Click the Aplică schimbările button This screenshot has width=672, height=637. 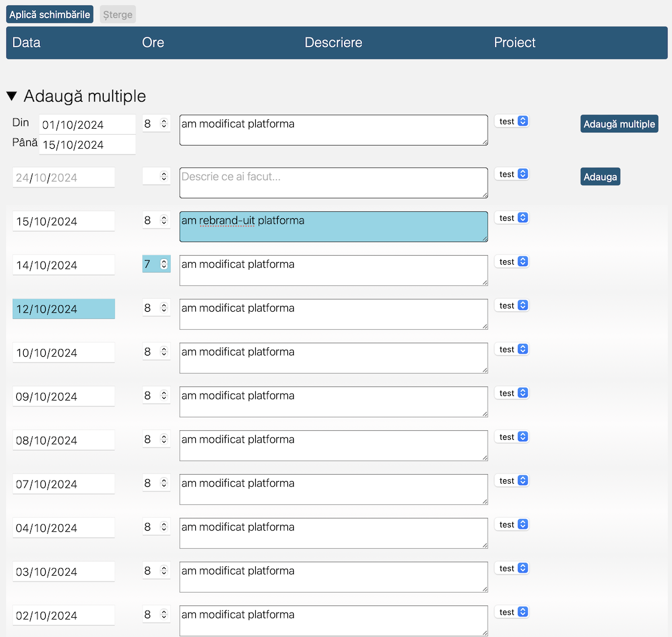click(x=50, y=15)
